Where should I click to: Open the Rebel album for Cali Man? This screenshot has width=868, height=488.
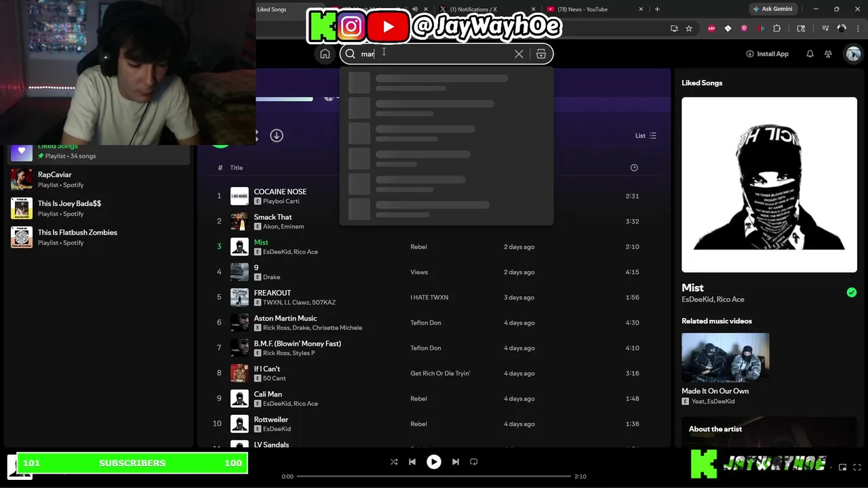[418, 399]
